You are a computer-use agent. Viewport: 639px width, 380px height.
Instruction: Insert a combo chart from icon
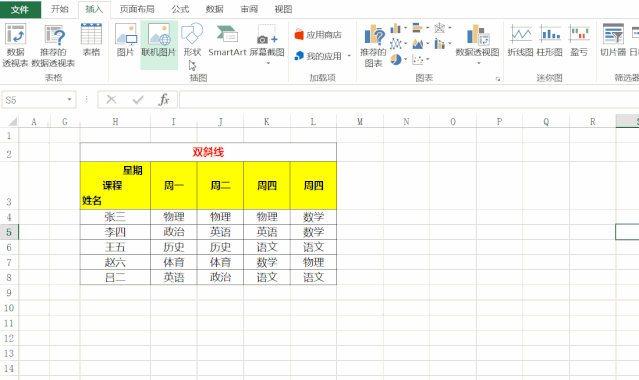click(x=440, y=43)
